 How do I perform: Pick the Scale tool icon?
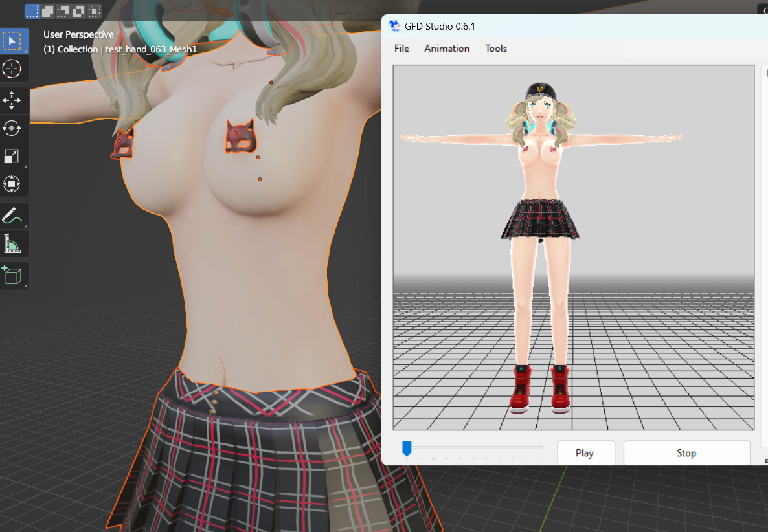click(12, 156)
